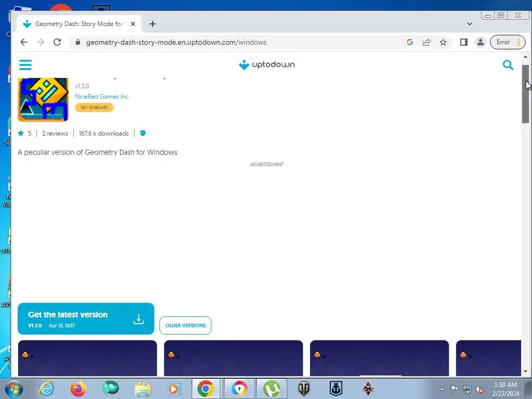Open World of Tanks taskbar icon
Image resolution: width=532 pixels, height=399 pixels.
click(303, 389)
